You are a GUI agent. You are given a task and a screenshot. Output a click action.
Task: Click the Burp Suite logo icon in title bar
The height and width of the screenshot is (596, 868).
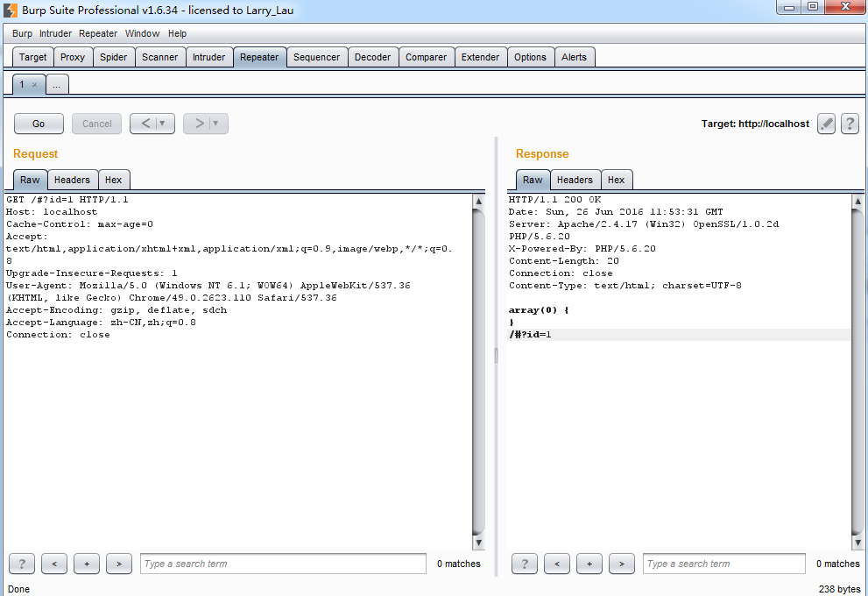[11, 10]
